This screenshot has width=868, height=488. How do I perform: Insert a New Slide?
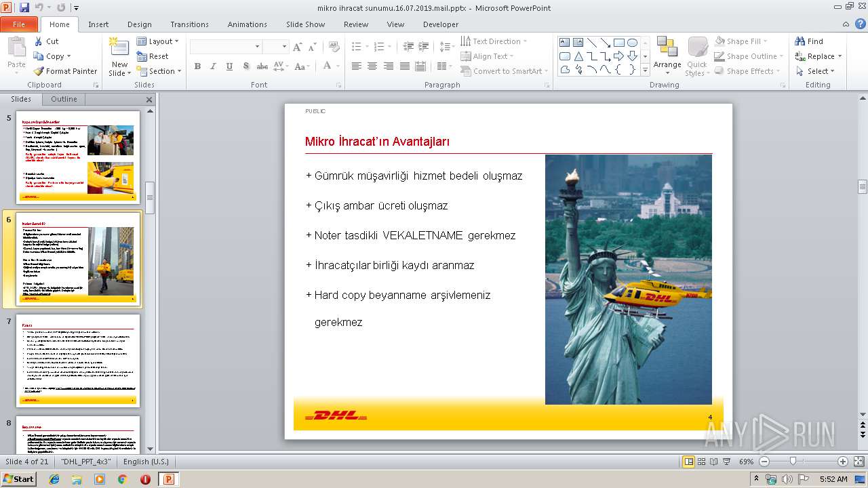(119, 57)
